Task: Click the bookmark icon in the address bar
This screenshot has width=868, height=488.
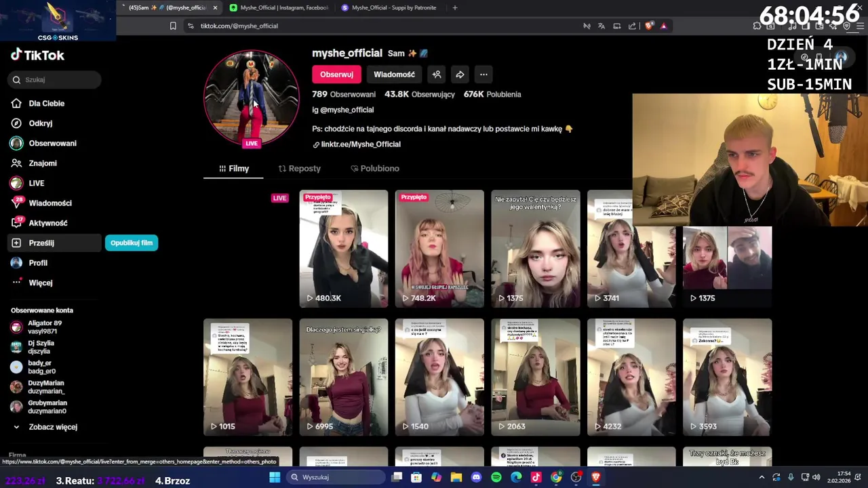Action: [173, 26]
